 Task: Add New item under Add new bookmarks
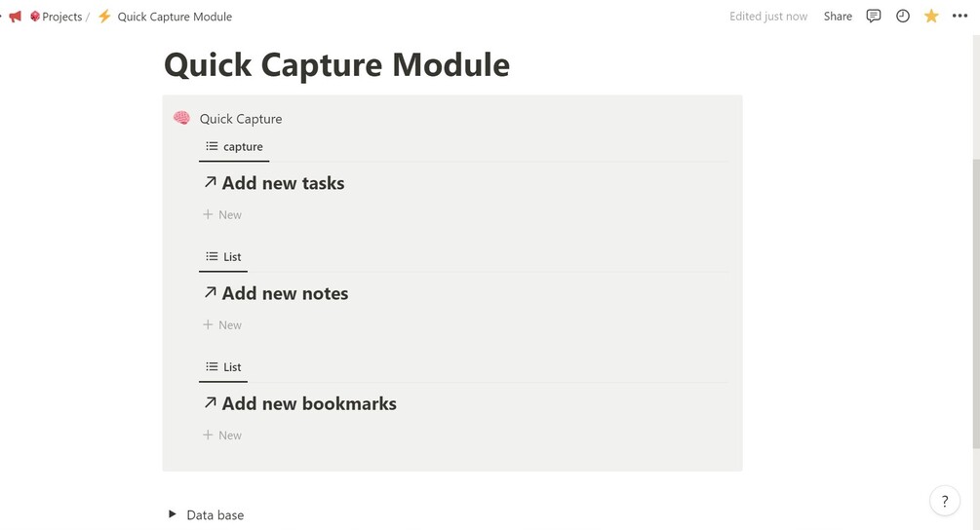222,435
